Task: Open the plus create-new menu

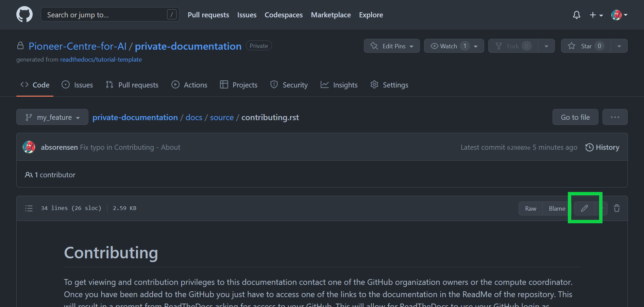Action: point(596,15)
